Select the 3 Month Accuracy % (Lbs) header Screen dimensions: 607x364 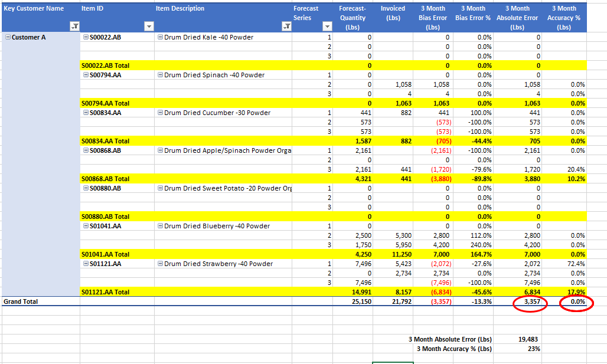[564, 18]
